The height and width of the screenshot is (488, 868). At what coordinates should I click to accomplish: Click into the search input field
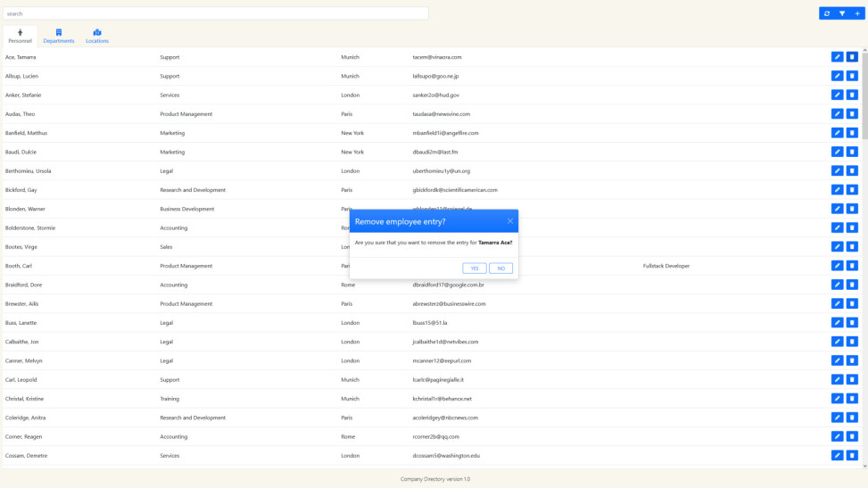click(x=214, y=13)
